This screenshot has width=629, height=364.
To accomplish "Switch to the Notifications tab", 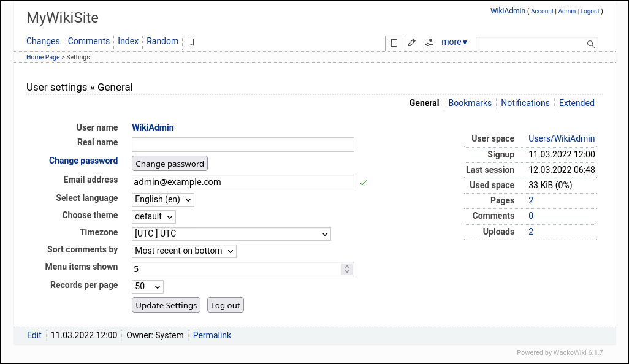I will point(525,103).
